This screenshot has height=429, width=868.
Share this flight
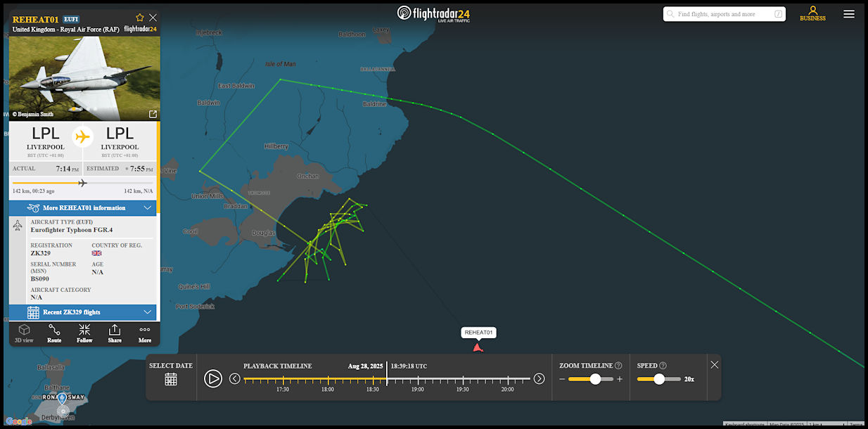pos(115,333)
